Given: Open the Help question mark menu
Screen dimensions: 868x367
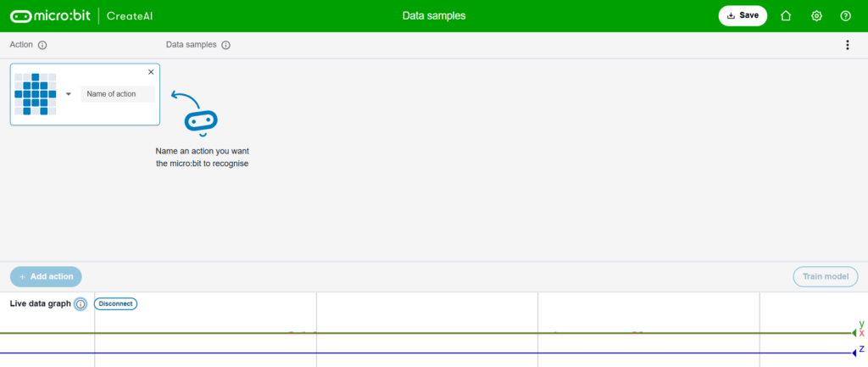Looking at the screenshot, I should [x=845, y=16].
